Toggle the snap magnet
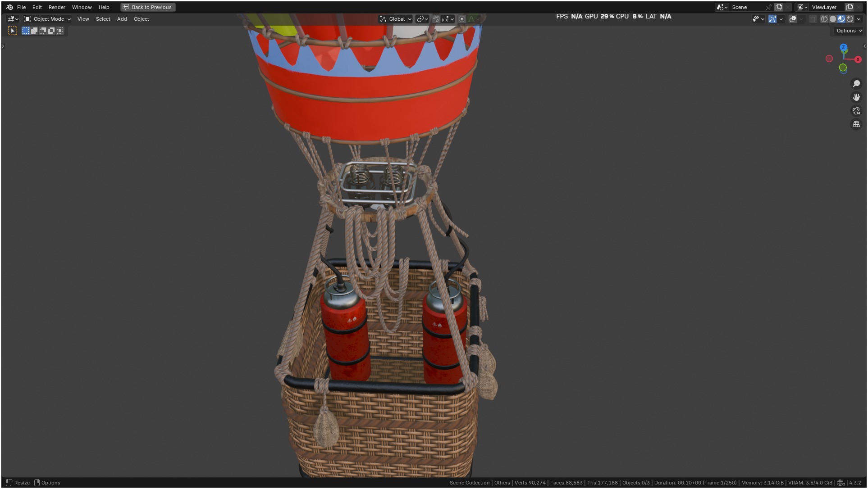This screenshot has width=868, height=489. pos(436,19)
